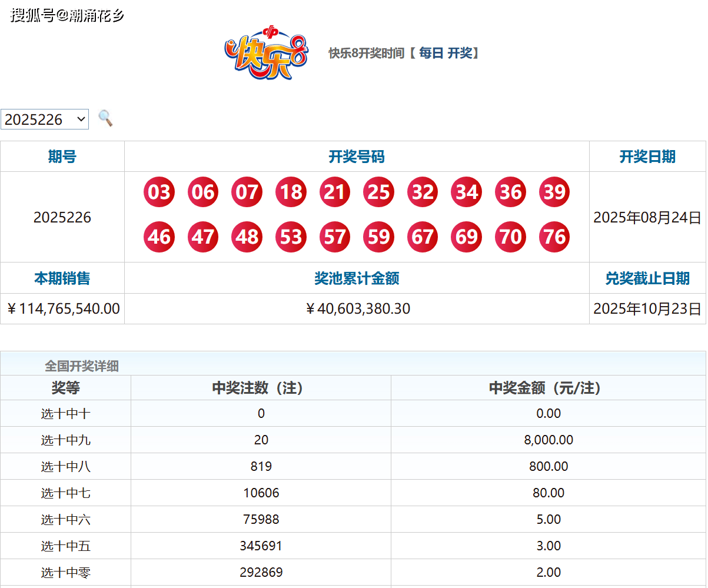Screen dimensions: 708x588
Task: Expand the 全国开奖详细 section header
Action: [81, 365]
